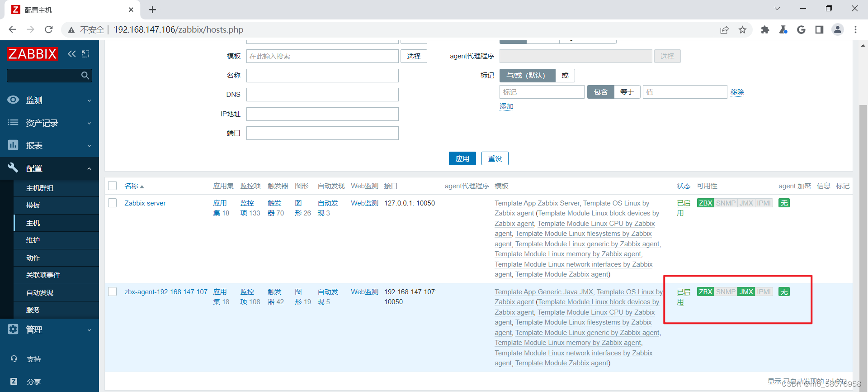
Task: Open 主机群组 in the sidebar
Action: click(x=56, y=188)
